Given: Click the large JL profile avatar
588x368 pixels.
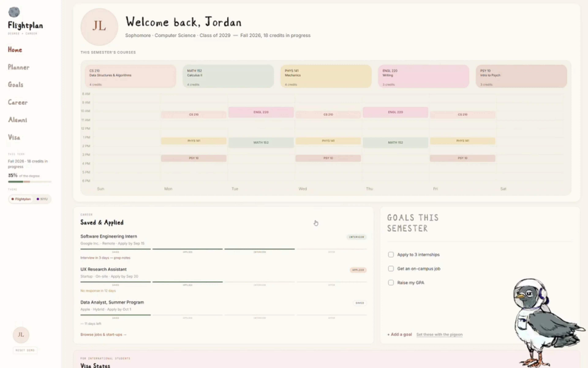Looking at the screenshot, I should [99, 27].
